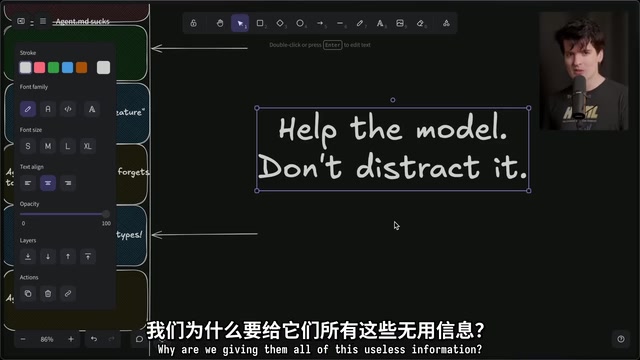Select the Draw pencil tool
The image size is (640, 360).
point(360,23)
